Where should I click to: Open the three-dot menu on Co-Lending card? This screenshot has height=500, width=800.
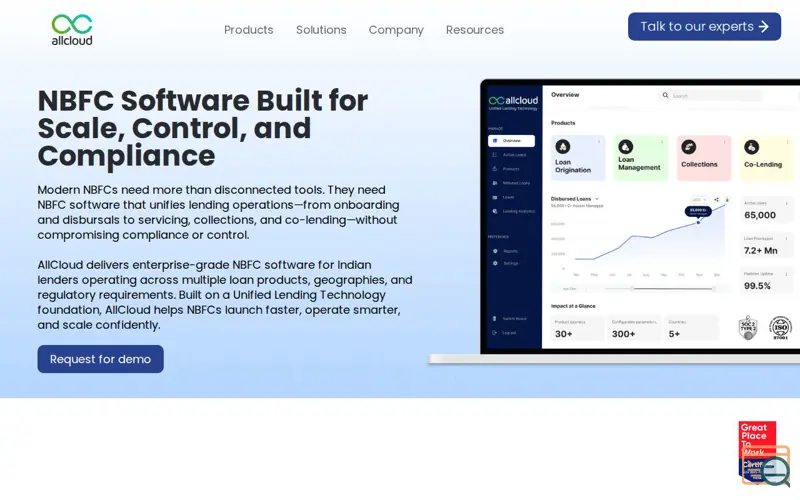point(788,142)
